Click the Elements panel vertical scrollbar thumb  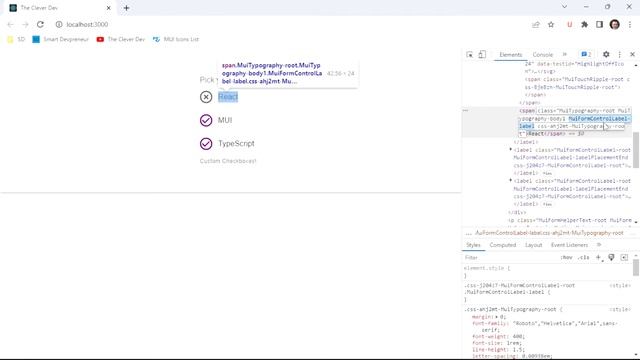[x=636, y=149]
